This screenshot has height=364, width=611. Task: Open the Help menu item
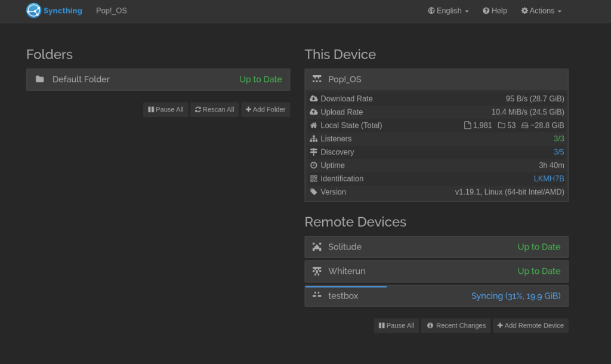point(495,11)
